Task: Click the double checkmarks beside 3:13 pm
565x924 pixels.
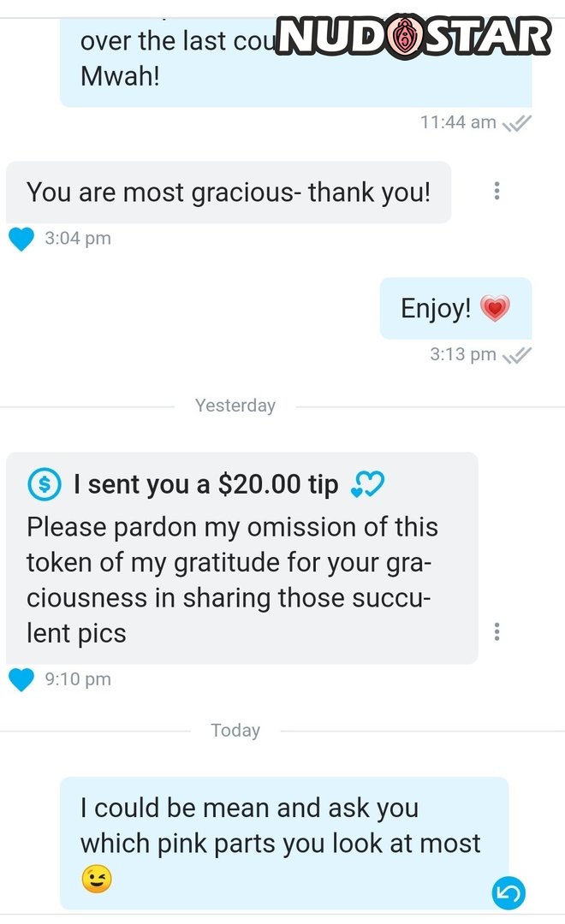Action: click(517, 354)
